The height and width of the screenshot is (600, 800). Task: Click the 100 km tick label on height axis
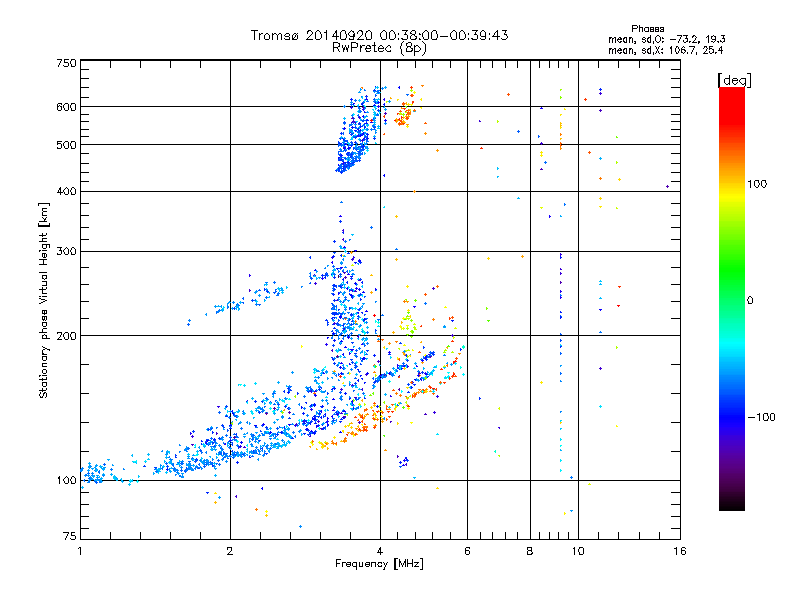point(66,480)
